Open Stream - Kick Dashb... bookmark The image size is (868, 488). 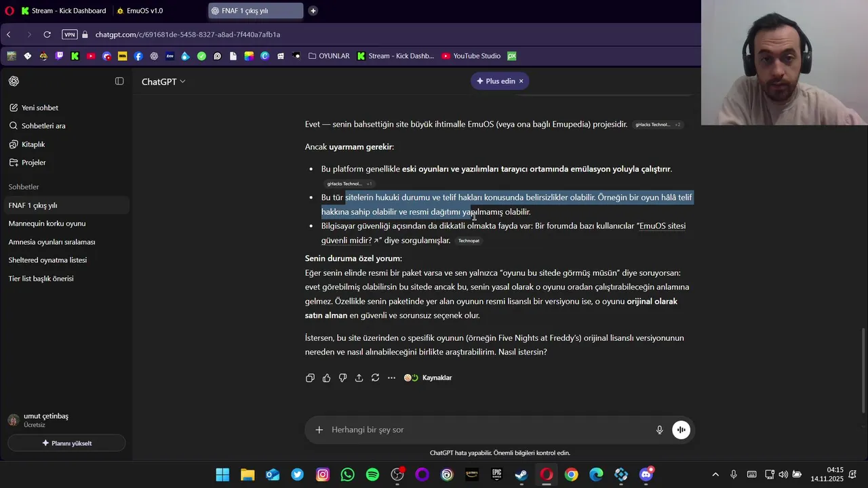(395, 56)
